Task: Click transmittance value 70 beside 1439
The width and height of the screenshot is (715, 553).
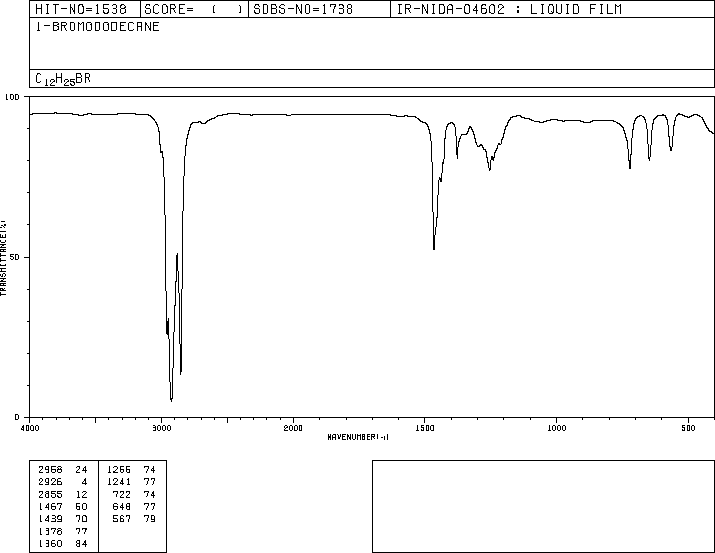Action: pyautogui.click(x=81, y=519)
